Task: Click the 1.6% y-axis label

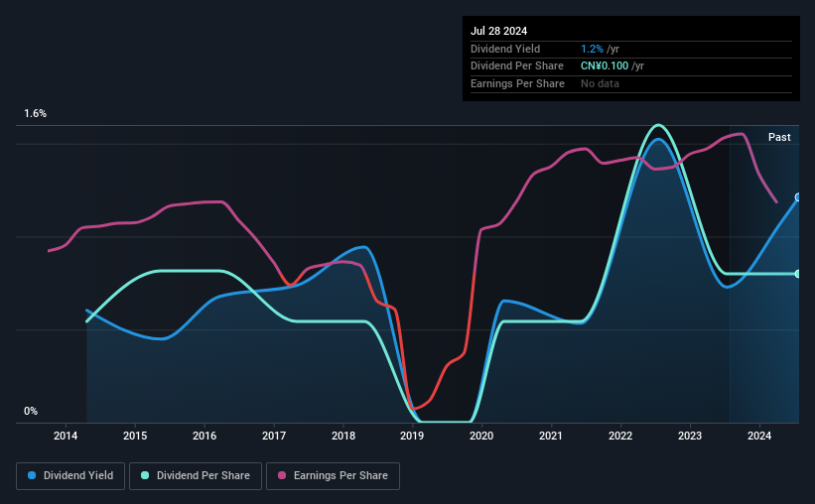Action: (36, 113)
